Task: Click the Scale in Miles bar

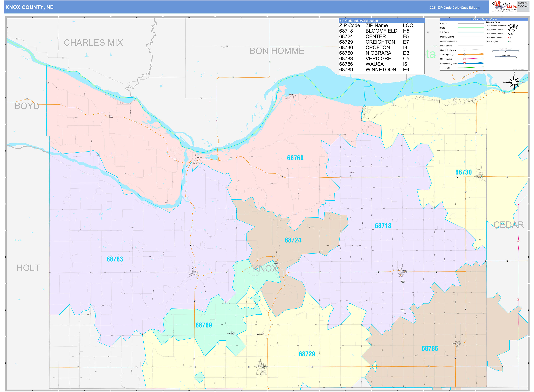Action: pyautogui.click(x=505, y=57)
